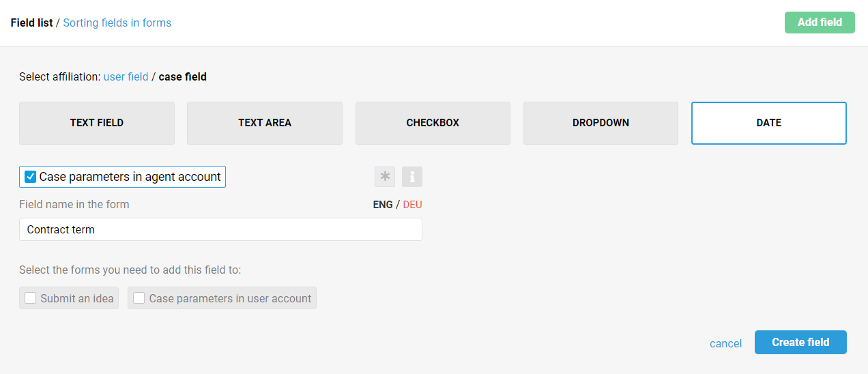This screenshot has height=374, width=868.
Task: Go to the Field list section
Action: 31,23
